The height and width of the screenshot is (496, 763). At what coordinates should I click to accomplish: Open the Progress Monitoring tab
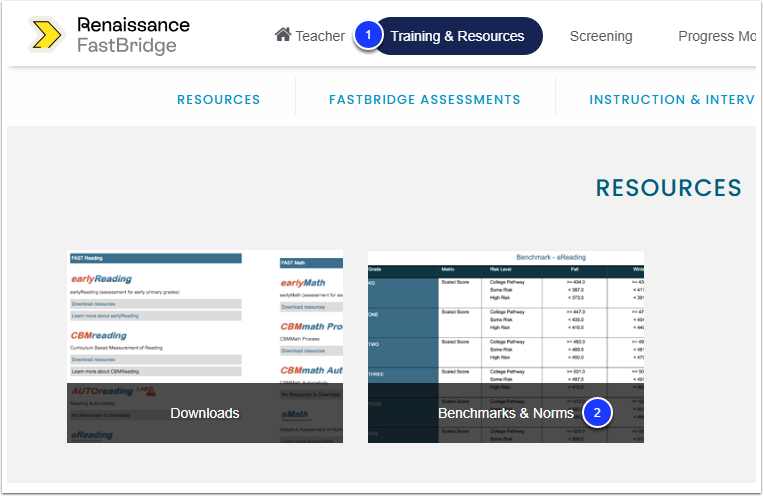click(x=717, y=36)
